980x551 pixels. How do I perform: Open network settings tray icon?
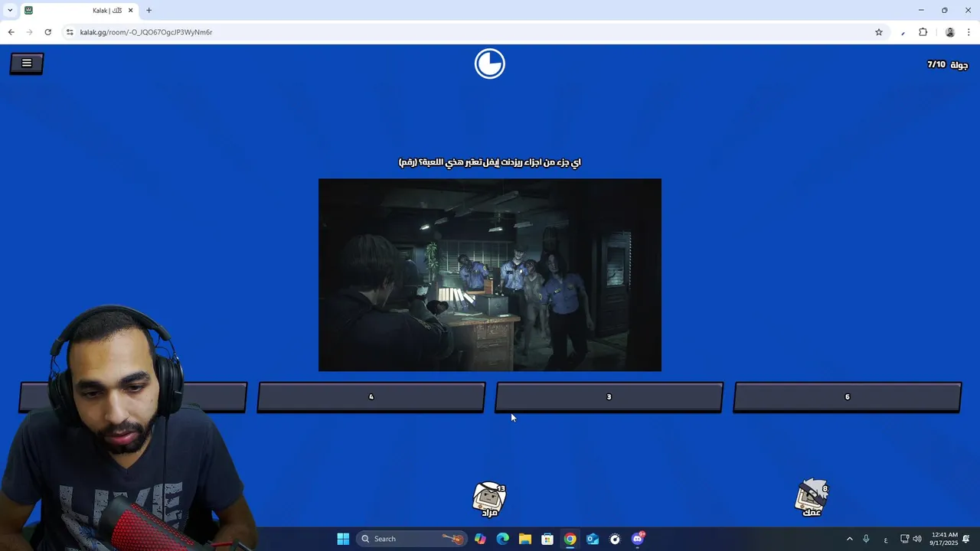904,539
